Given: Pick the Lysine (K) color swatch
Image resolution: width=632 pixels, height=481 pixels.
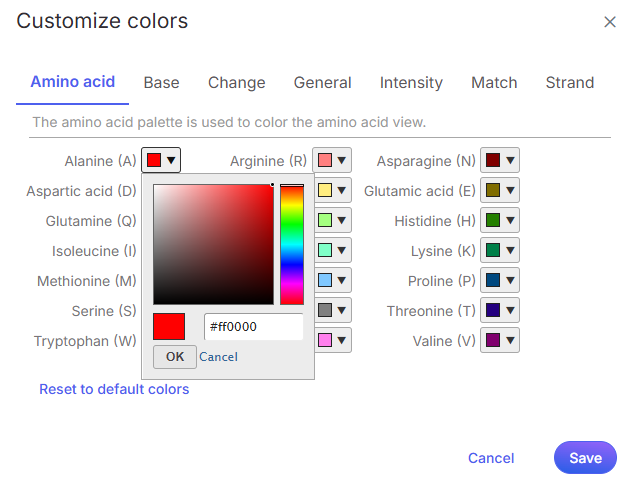Looking at the screenshot, I should [x=500, y=251].
